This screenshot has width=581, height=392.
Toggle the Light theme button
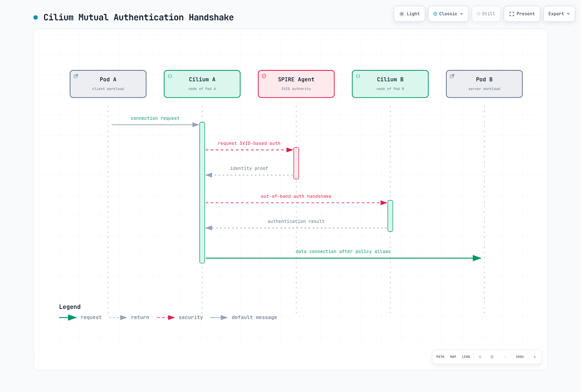pyautogui.click(x=409, y=14)
